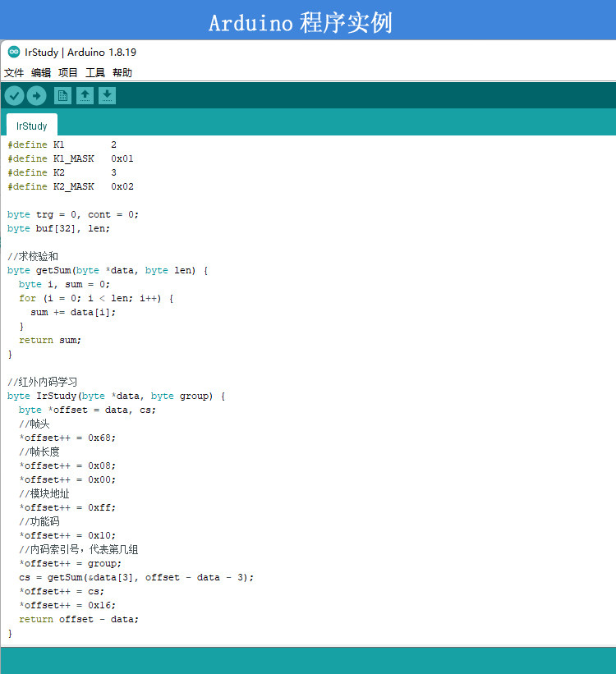This screenshot has width=616, height=674.
Task: Click the 'return sum;' line
Action: (x=50, y=340)
